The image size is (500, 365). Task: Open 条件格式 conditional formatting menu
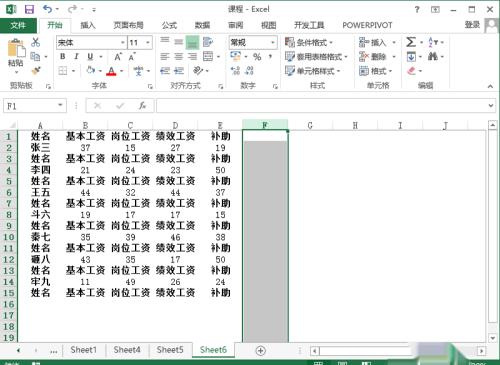point(309,42)
